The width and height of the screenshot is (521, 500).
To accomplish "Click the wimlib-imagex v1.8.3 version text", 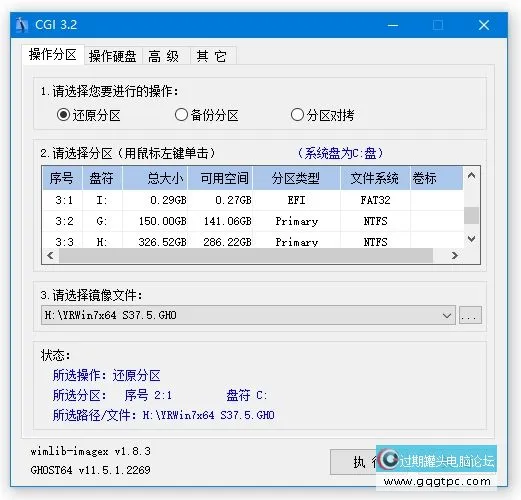I will pyautogui.click(x=90, y=451).
